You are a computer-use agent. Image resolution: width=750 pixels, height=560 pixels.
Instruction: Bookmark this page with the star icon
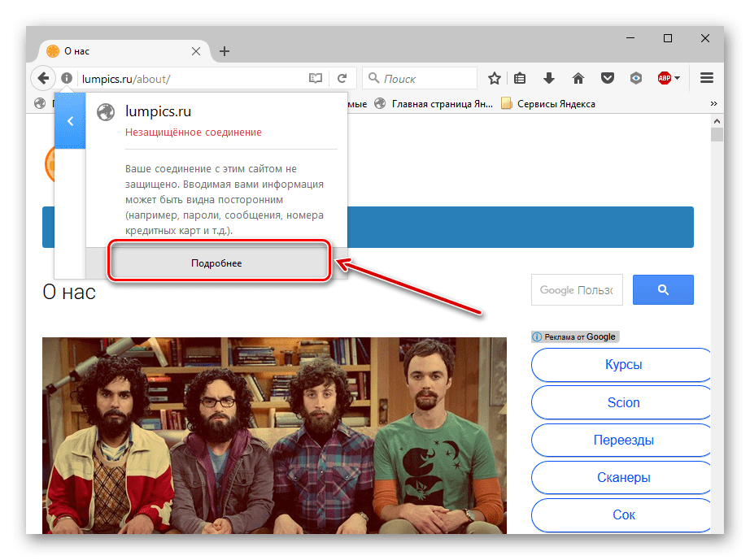click(x=495, y=78)
